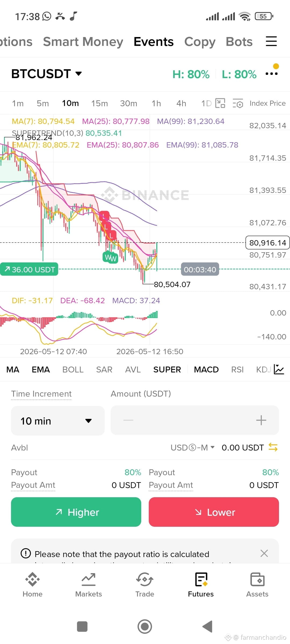This screenshot has width=290, height=644.
Task: Tap the red Lower button
Action: pyautogui.click(x=214, y=512)
